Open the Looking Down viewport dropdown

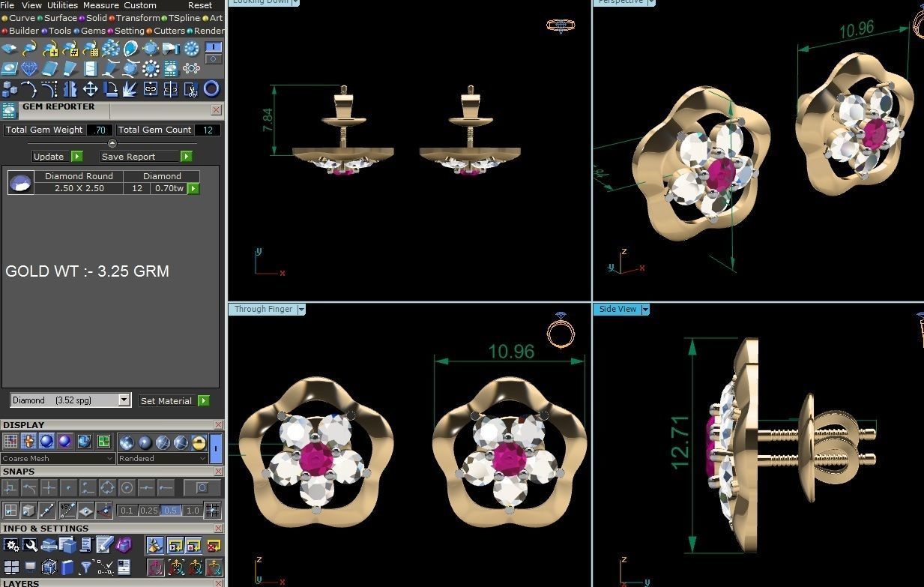(x=295, y=2)
